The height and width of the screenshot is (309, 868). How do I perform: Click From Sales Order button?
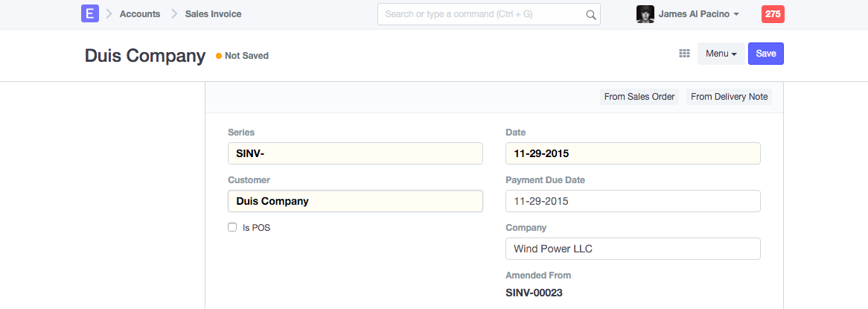pyautogui.click(x=639, y=97)
